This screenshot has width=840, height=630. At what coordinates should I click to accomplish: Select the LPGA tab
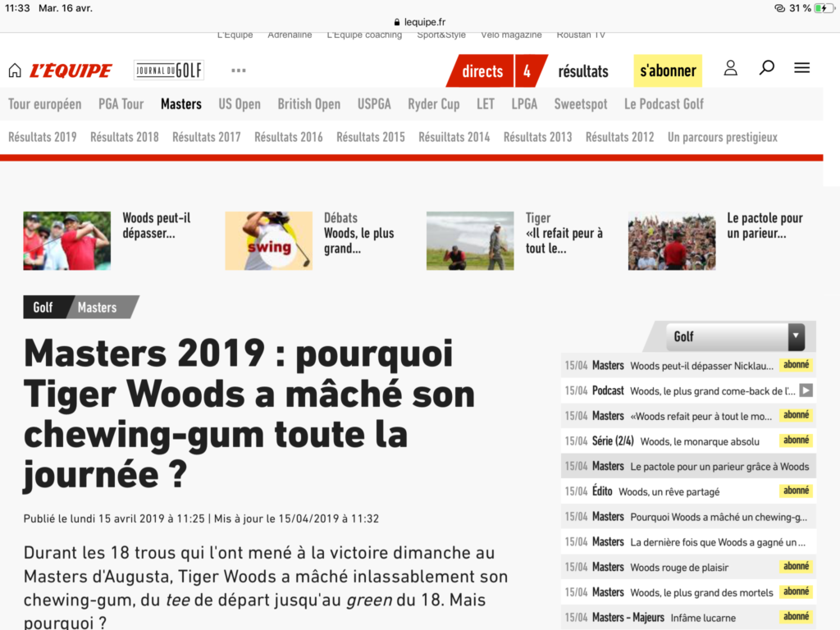point(524,104)
